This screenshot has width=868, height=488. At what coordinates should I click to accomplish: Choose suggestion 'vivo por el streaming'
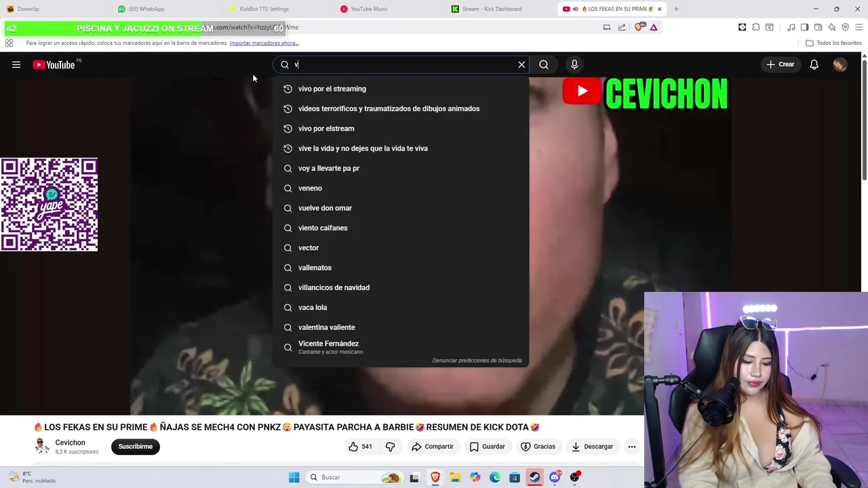pos(401,89)
